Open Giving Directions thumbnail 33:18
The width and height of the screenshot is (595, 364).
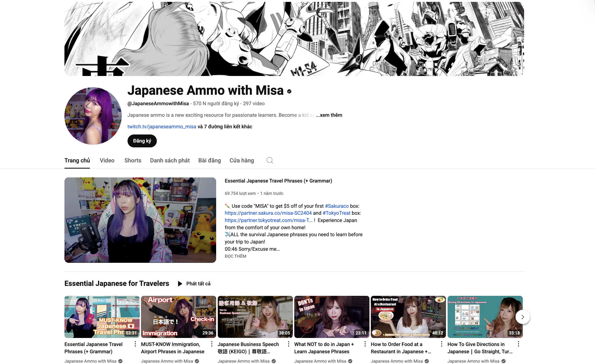(x=485, y=317)
